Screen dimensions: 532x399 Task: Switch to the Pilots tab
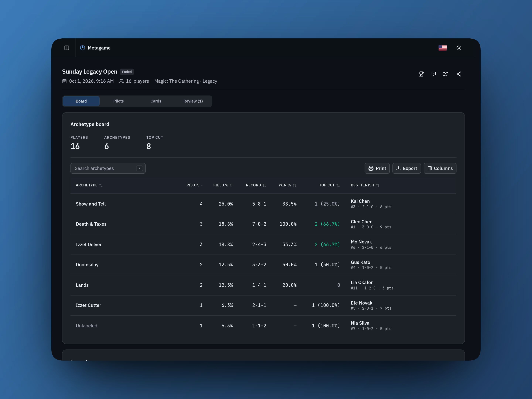click(118, 101)
